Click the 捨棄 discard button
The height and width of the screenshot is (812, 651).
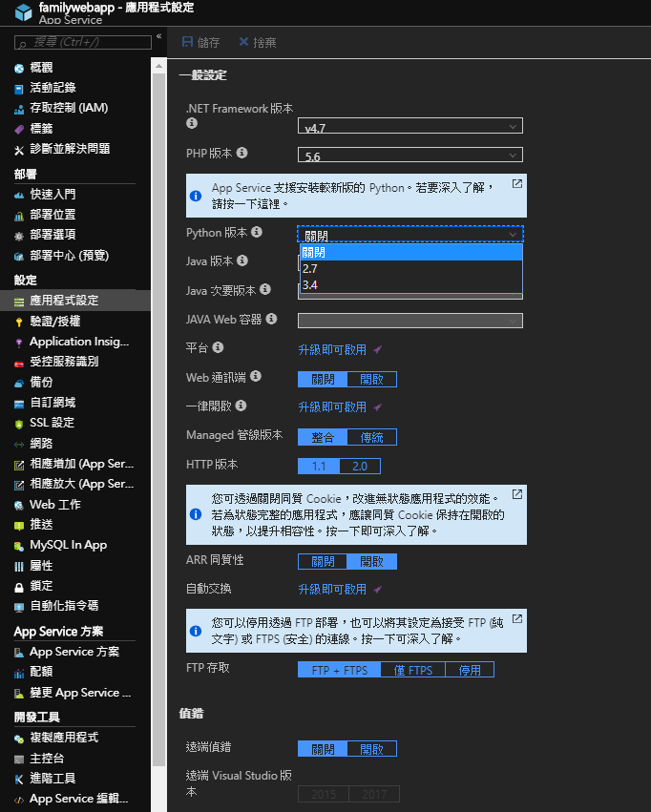[x=258, y=42]
